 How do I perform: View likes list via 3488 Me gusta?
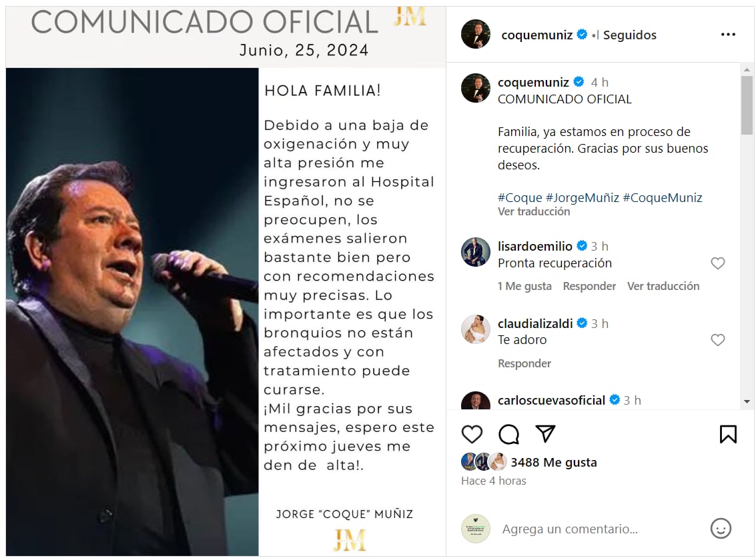tap(554, 463)
